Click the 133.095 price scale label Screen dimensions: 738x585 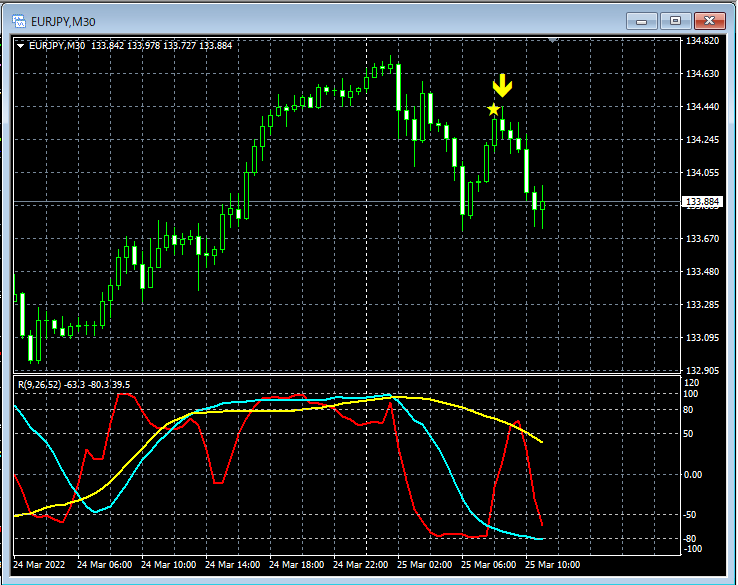click(702, 337)
